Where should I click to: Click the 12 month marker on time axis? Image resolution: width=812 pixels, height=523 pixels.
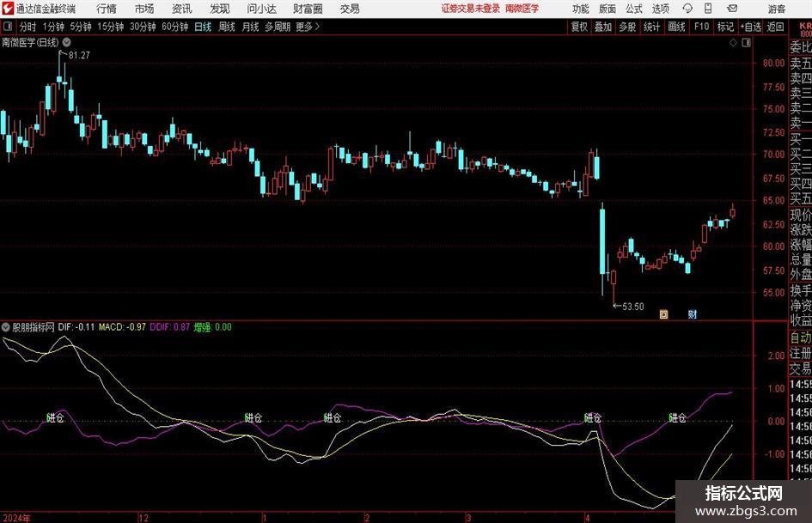pyautogui.click(x=143, y=518)
